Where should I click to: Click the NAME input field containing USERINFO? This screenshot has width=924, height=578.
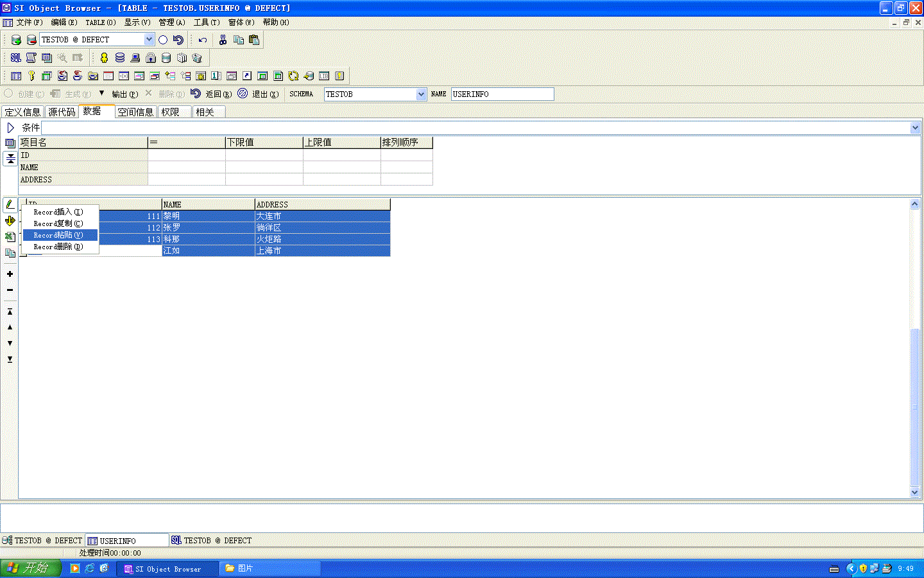(x=502, y=94)
